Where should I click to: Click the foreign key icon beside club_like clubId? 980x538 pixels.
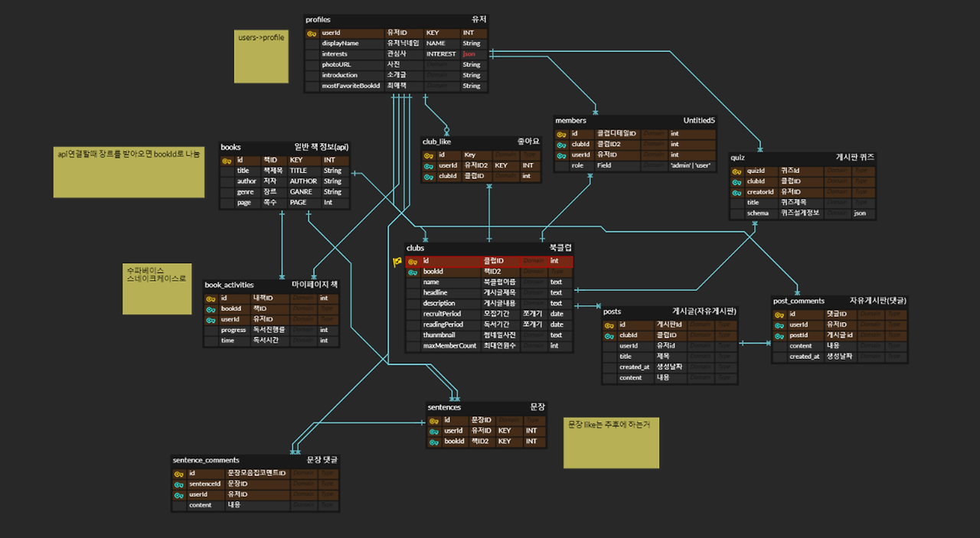click(428, 176)
